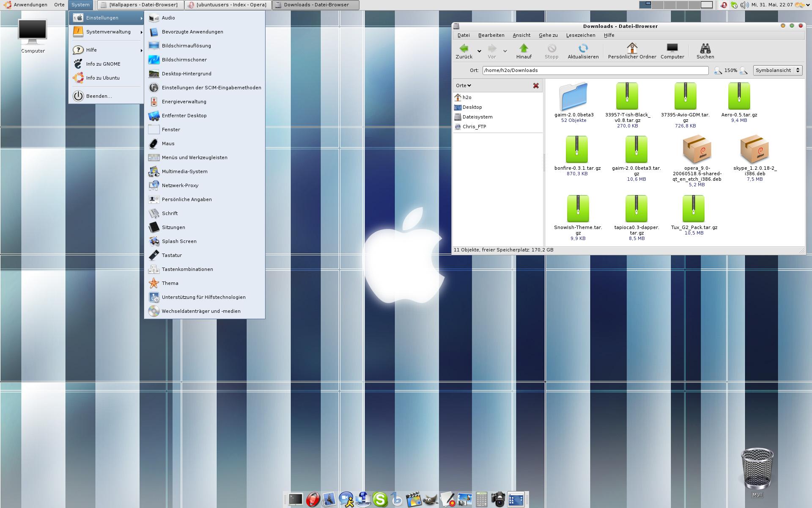This screenshot has height=508, width=812.
Task: Select Chris_FTP bookmark in sidebar
Action: 498,127
